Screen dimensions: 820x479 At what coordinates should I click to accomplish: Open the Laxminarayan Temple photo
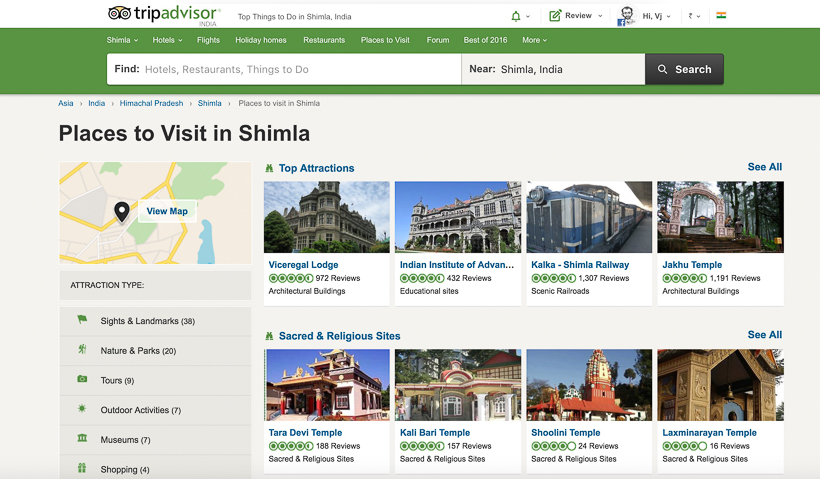(721, 385)
